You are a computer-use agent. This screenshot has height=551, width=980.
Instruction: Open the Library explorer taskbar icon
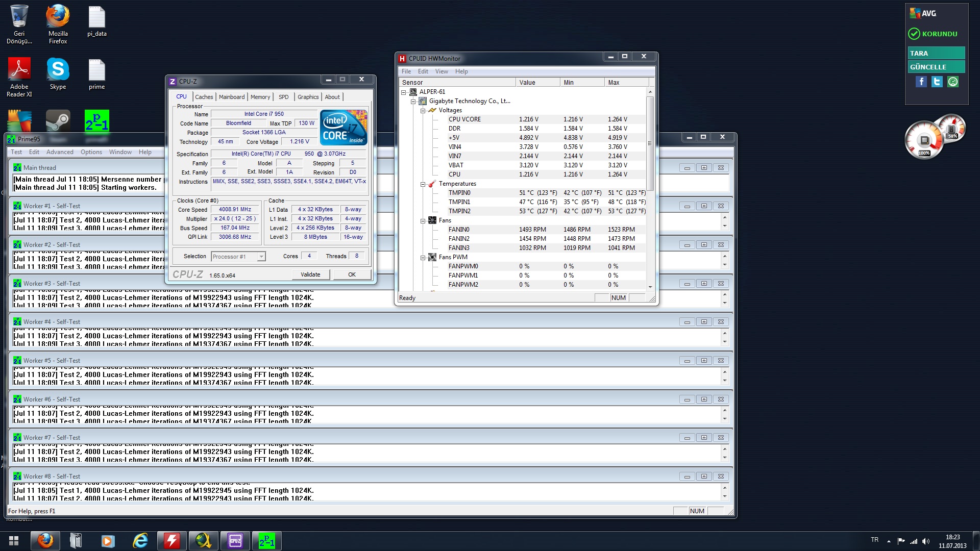click(76, 541)
